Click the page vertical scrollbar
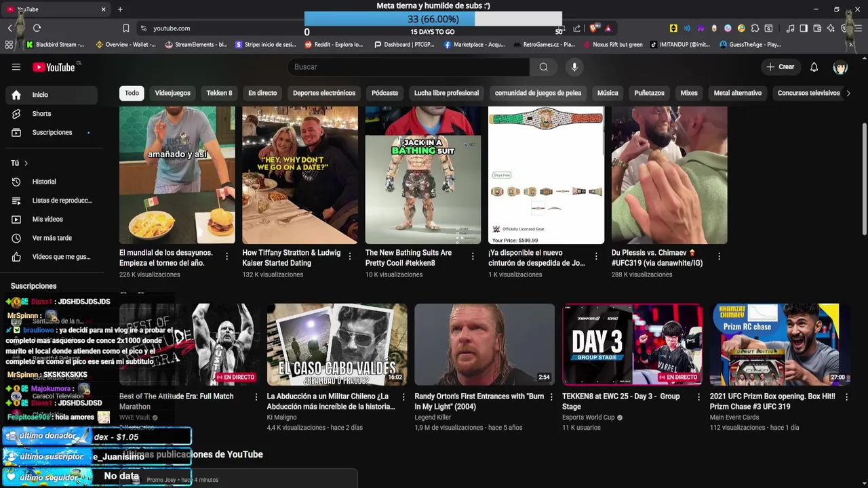 (864, 180)
